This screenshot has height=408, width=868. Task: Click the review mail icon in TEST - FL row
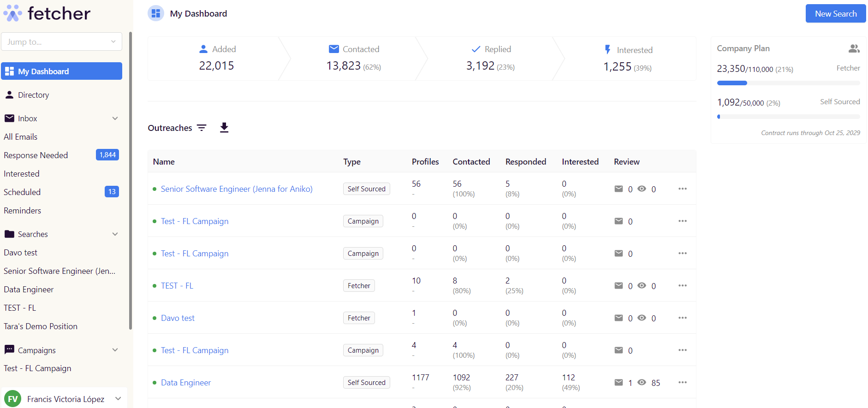tap(619, 285)
